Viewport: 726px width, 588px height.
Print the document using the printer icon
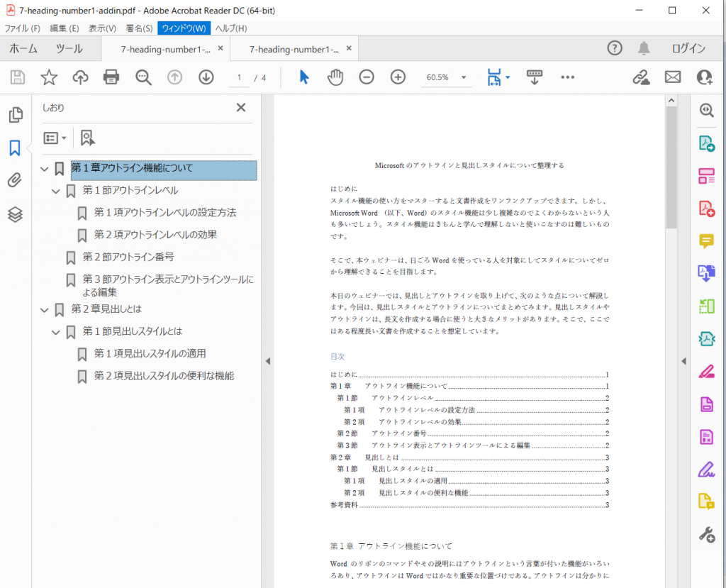[111, 77]
